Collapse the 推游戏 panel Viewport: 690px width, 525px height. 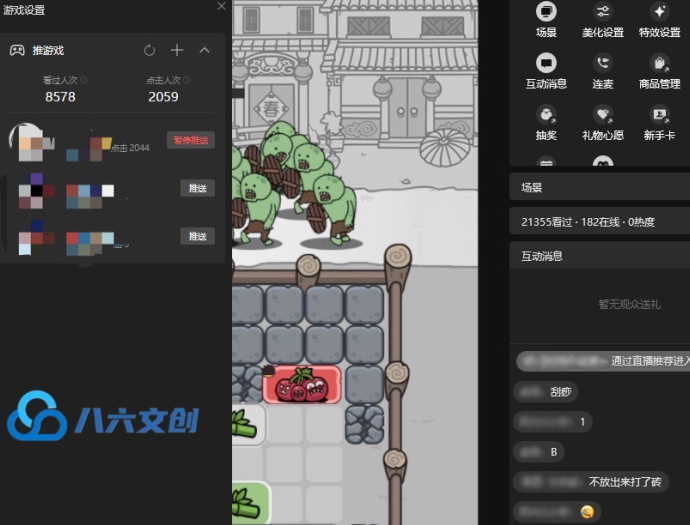point(205,50)
